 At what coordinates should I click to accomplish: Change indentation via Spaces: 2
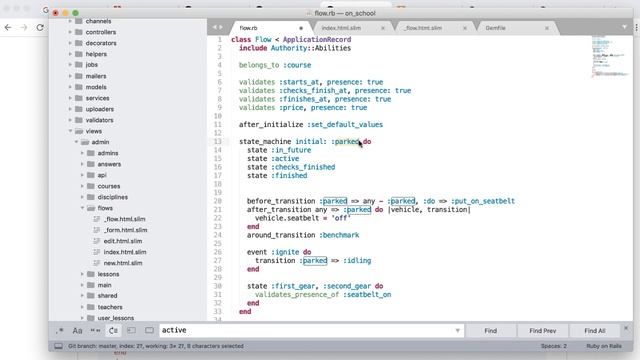coord(553,346)
